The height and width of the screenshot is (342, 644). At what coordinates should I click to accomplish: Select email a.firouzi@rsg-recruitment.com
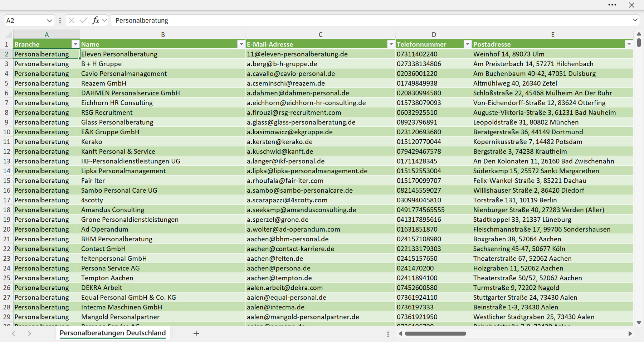(321, 112)
